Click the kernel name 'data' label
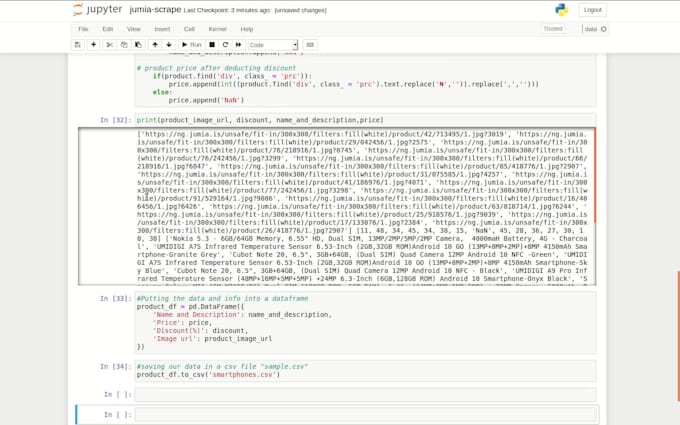Viewport: 680px width, 425px height. pos(591,29)
